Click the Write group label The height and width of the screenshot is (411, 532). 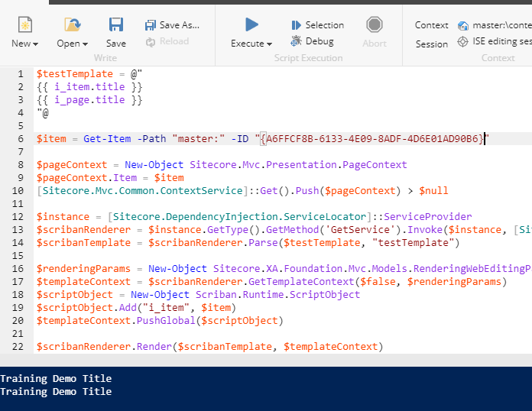coord(105,58)
